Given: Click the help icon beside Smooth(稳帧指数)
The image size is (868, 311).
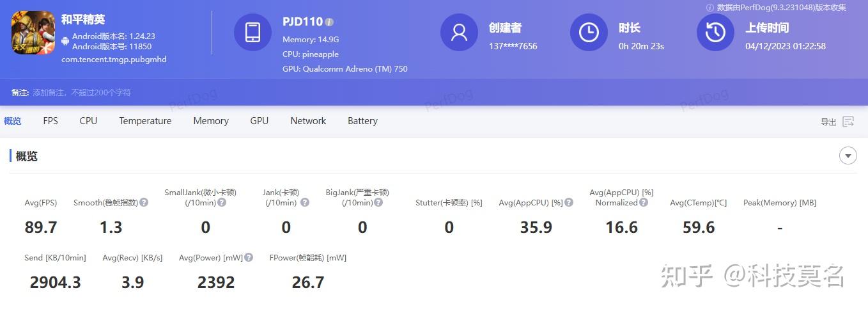Looking at the screenshot, I should pos(144,202).
